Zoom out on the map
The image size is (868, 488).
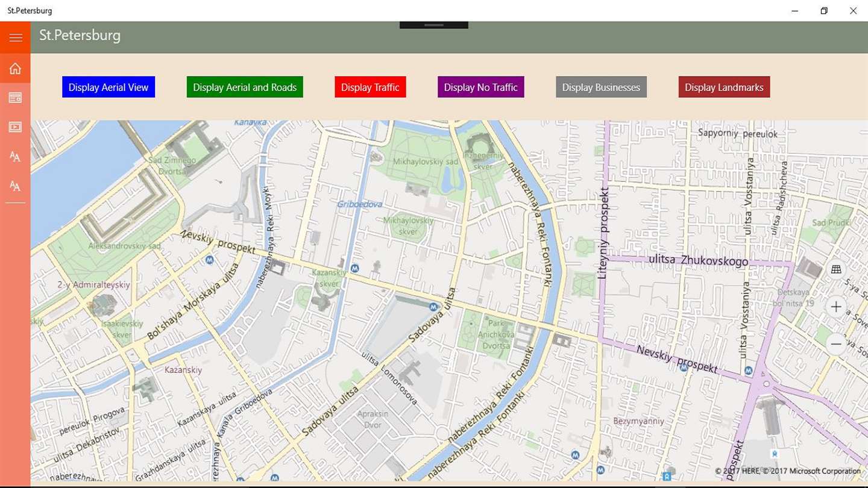[836, 344]
